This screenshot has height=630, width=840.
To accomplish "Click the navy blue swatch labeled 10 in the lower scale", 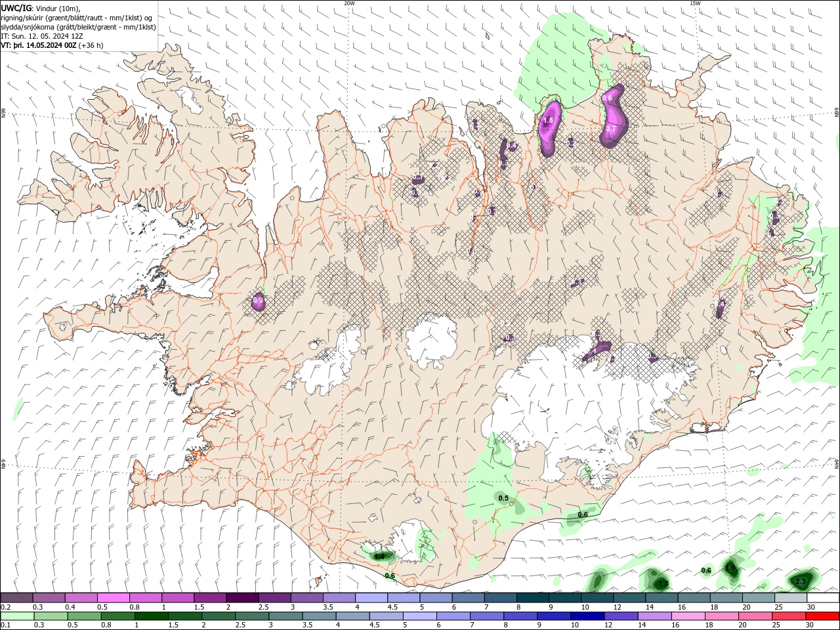I will [587, 616].
